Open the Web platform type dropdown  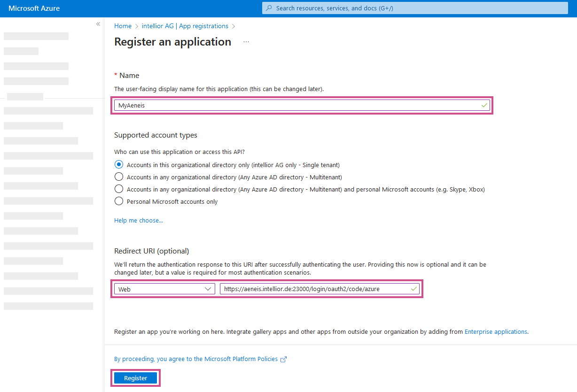[164, 289]
